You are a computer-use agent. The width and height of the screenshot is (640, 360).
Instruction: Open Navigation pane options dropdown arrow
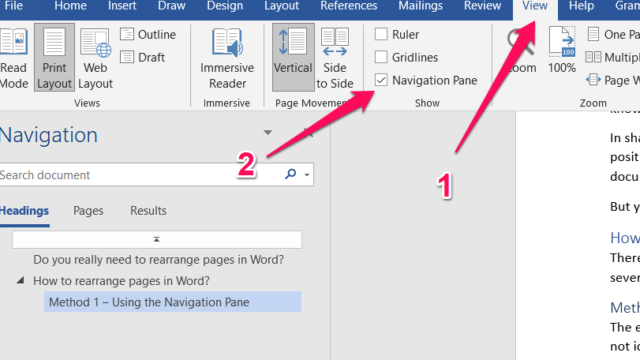(268, 133)
